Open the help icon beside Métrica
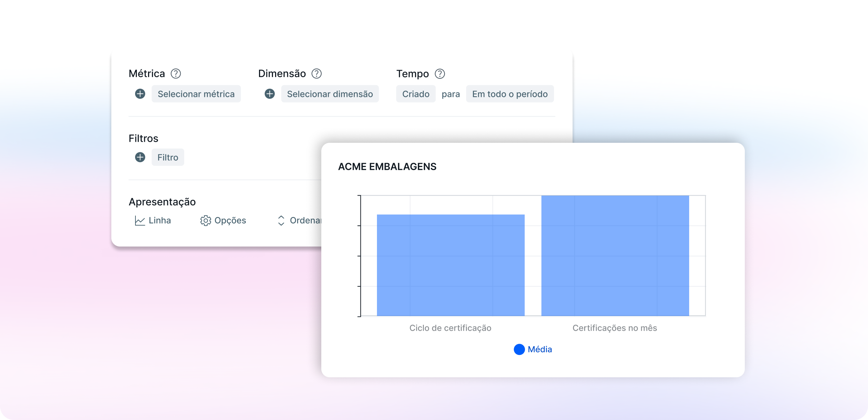868x420 pixels. coord(176,73)
